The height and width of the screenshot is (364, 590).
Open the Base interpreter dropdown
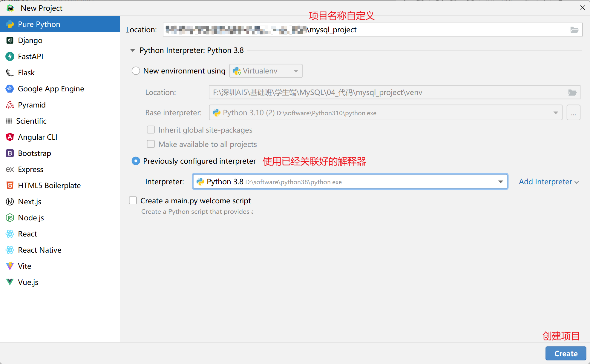pyautogui.click(x=386, y=113)
